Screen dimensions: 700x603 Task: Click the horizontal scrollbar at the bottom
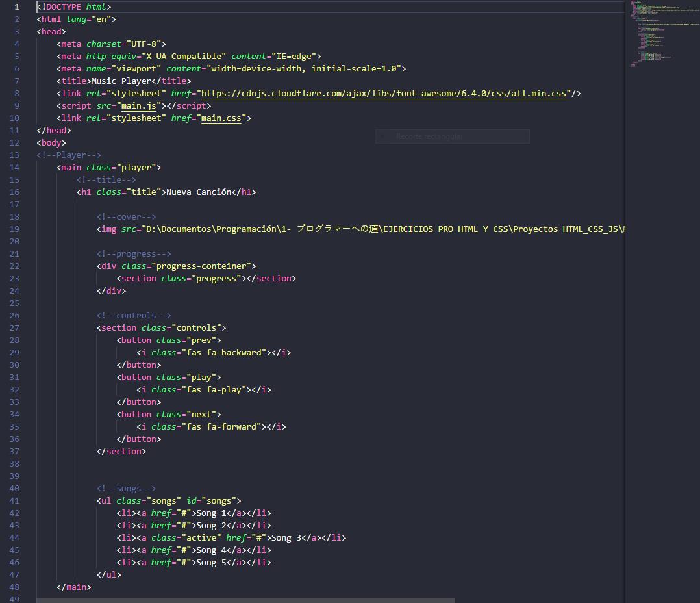(x=245, y=600)
